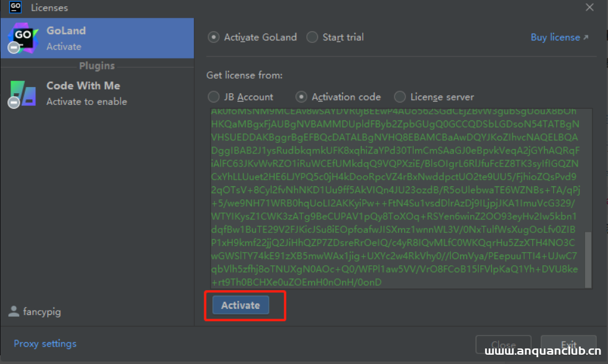
Task: Select the Code With Me entry text in list
Action: pyautogui.click(x=83, y=93)
